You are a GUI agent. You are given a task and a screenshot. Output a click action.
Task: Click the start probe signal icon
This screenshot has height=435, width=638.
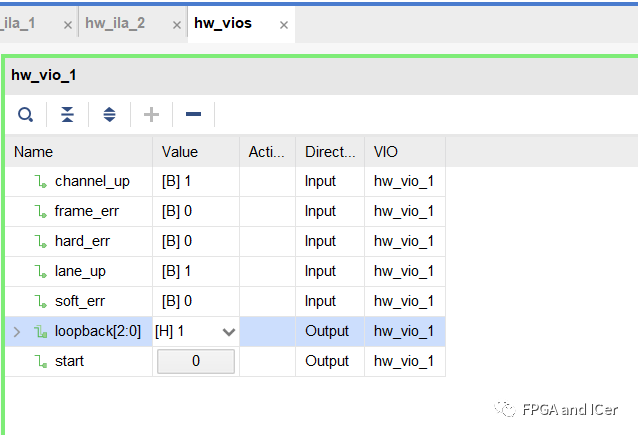pyautogui.click(x=40, y=361)
